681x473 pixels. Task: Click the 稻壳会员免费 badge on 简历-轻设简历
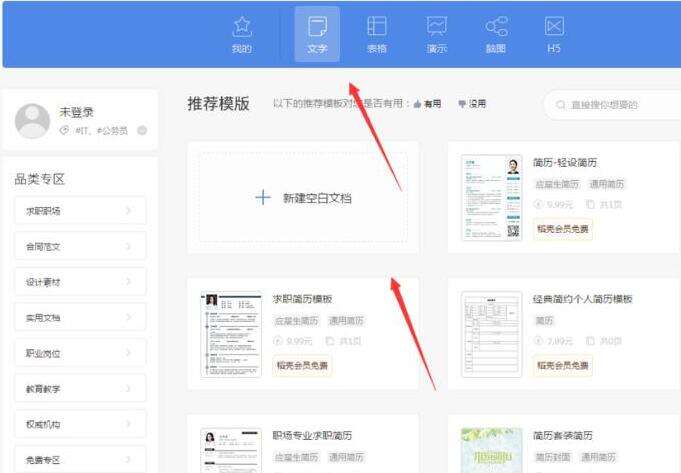tap(562, 229)
